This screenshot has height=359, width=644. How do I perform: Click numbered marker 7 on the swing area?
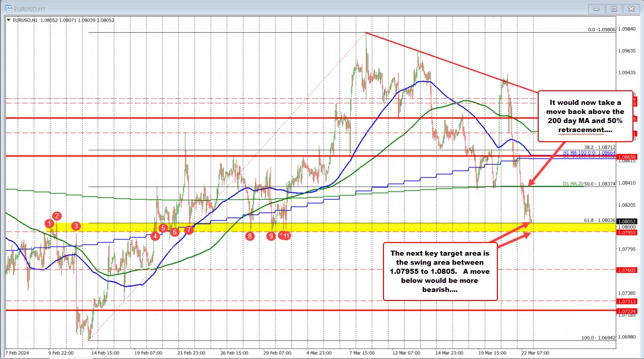pyautogui.click(x=188, y=229)
